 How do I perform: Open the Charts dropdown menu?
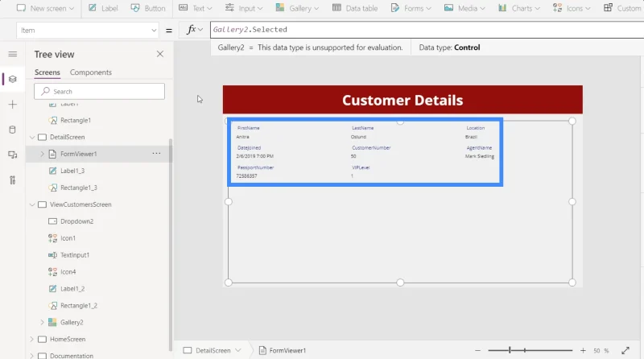click(518, 8)
